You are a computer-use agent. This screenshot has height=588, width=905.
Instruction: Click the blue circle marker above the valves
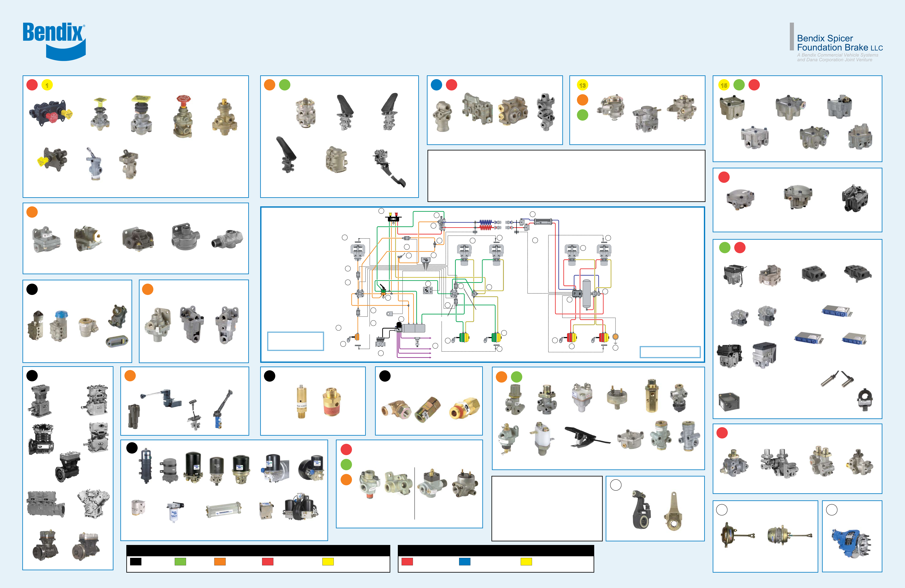coord(436,85)
